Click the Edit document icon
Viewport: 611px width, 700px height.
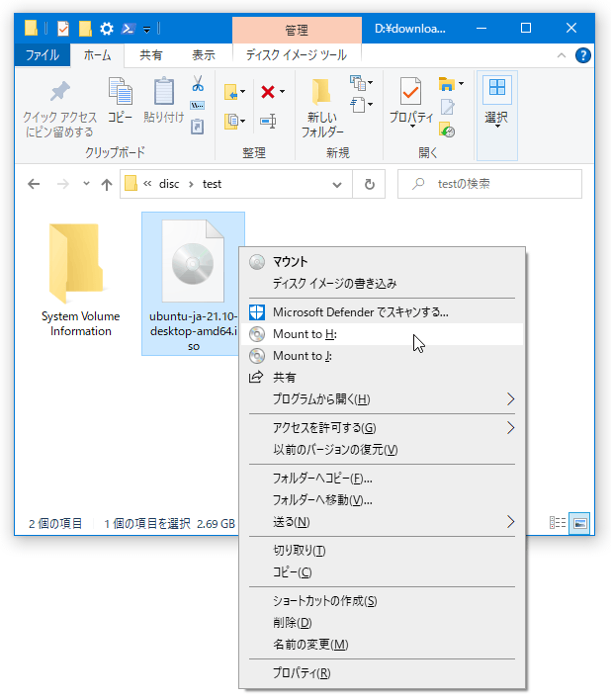(447, 107)
